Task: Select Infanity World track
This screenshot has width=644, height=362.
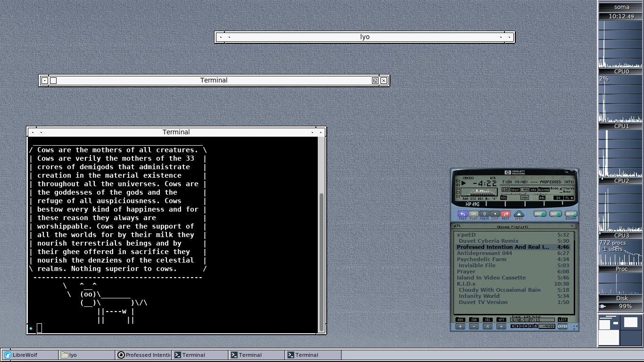Action: coord(513,296)
